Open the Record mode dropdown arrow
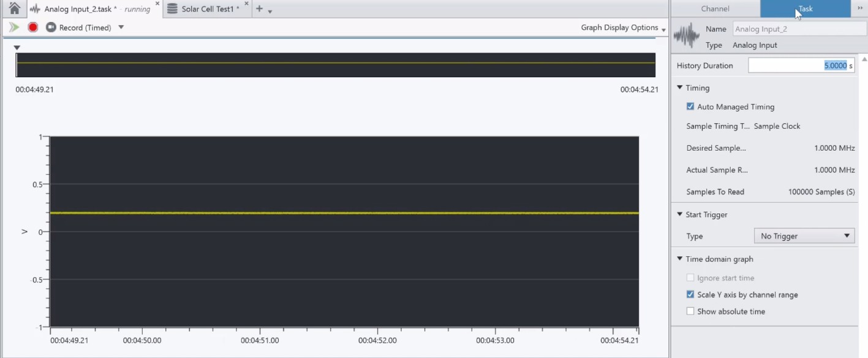The height and width of the screenshot is (358, 868). [121, 27]
